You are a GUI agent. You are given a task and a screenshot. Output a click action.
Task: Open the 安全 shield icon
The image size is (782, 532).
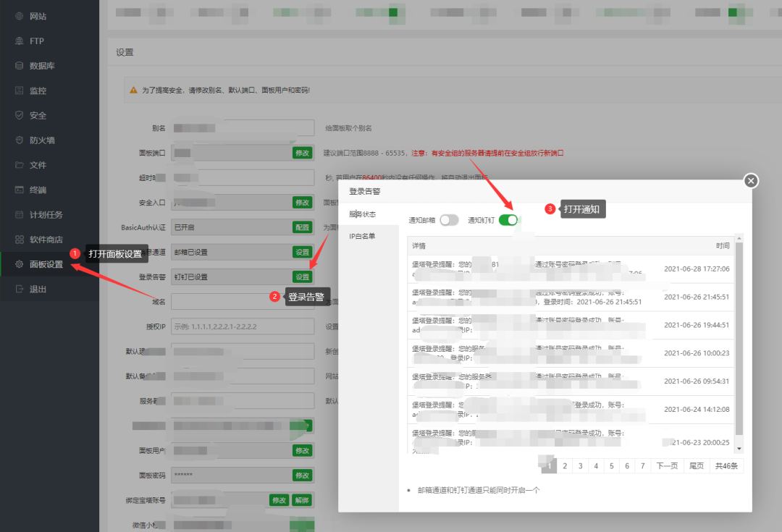pos(19,115)
